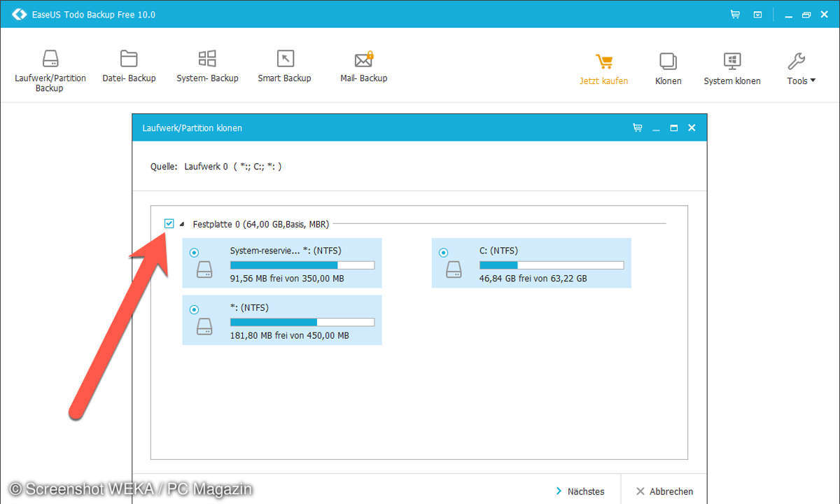Open the menu icon beside the main title bar cart
Image resolution: width=840 pixels, height=504 pixels.
(x=757, y=14)
